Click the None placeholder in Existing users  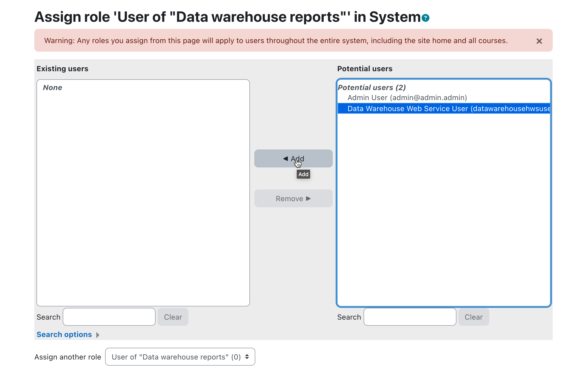(52, 88)
